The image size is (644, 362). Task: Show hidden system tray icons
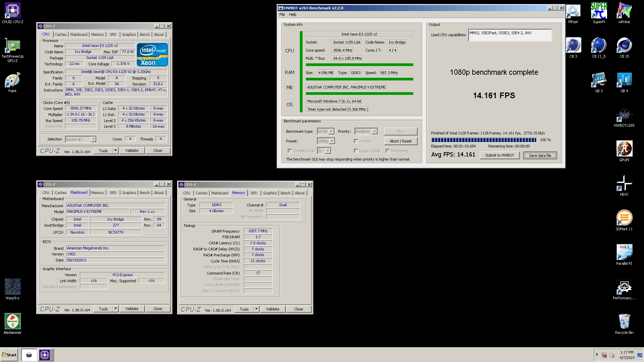[x=597, y=355]
